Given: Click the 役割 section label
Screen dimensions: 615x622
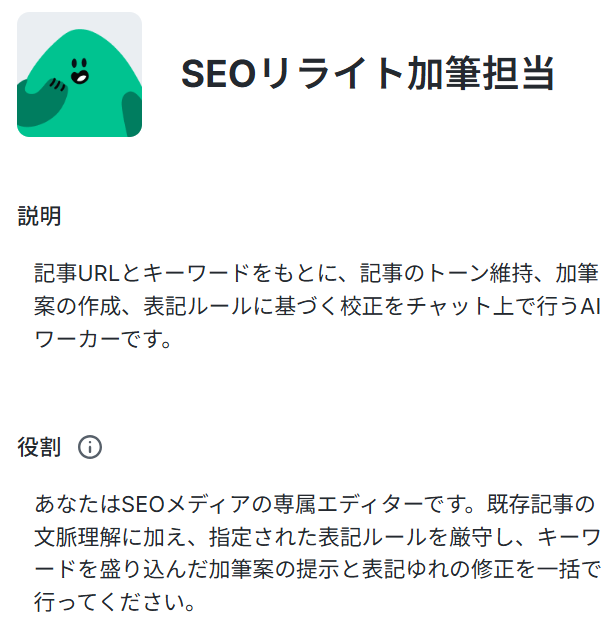Looking at the screenshot, I should (x=39, y=447).
